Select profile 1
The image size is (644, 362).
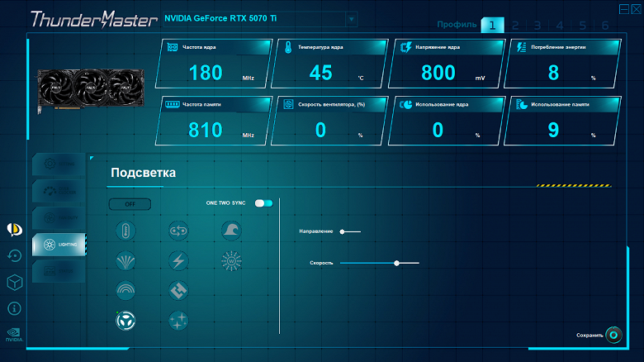[x=492, y=26]
